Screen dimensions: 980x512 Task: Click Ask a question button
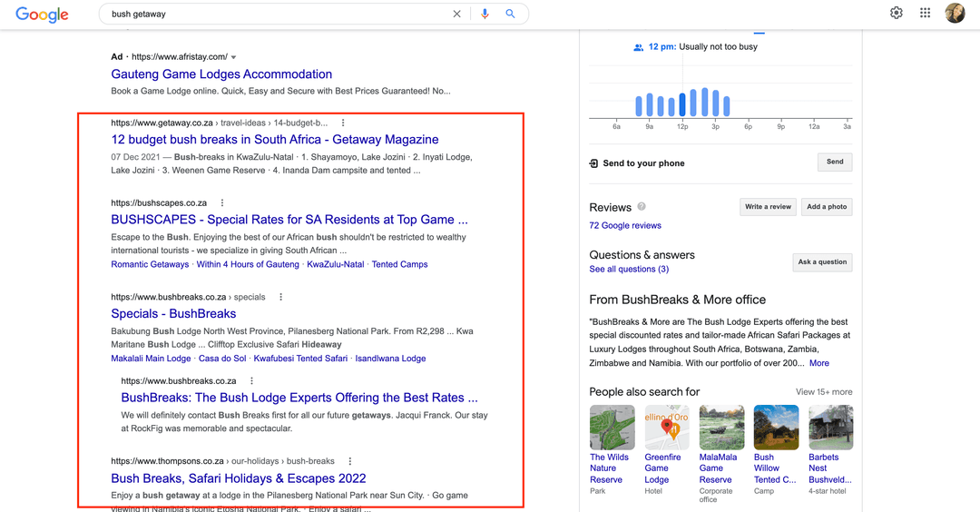click(x=822, y=262)
